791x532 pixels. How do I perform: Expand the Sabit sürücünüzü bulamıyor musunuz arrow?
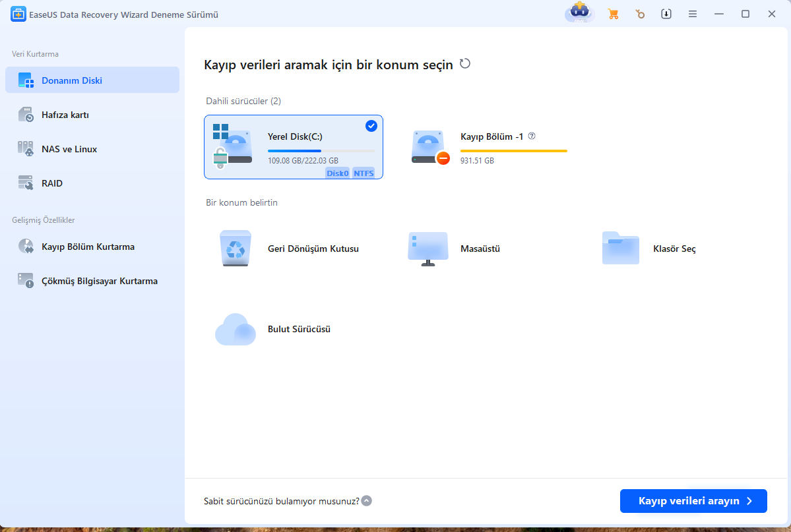point(367,501)
